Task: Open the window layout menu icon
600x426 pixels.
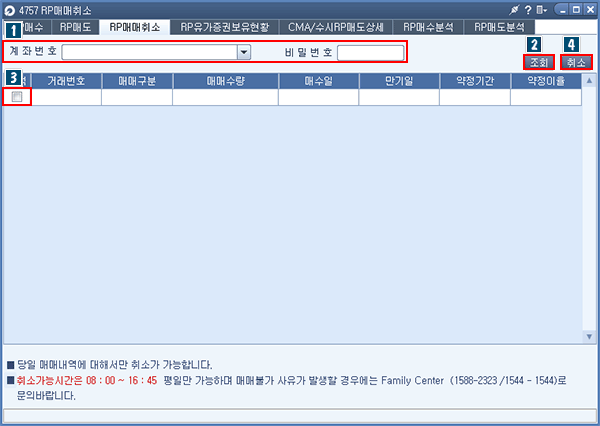Action: (x=541, y=10)
